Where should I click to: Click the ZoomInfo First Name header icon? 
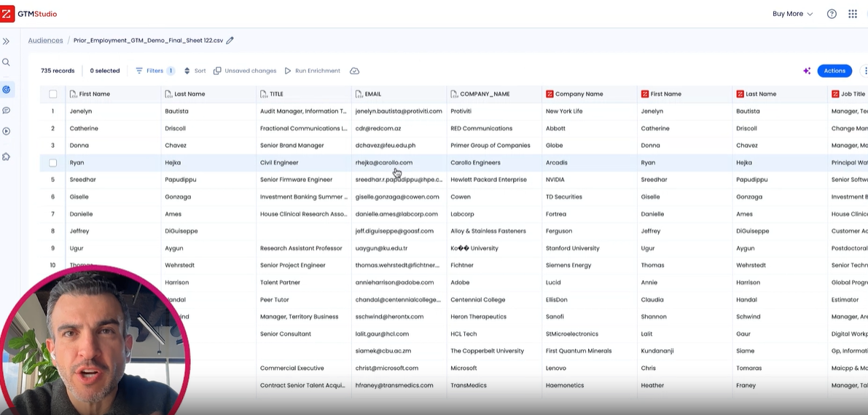point(644,94)
